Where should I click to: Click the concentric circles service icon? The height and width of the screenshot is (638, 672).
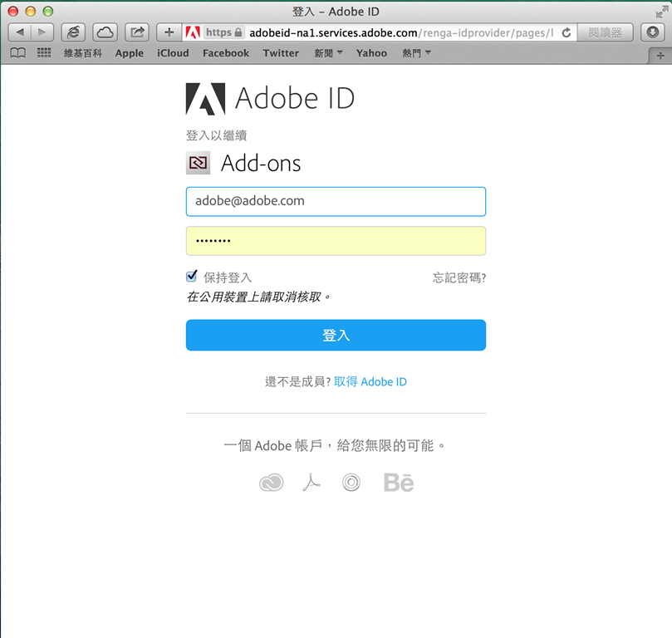pyautogui.click(x=351, y=483)
